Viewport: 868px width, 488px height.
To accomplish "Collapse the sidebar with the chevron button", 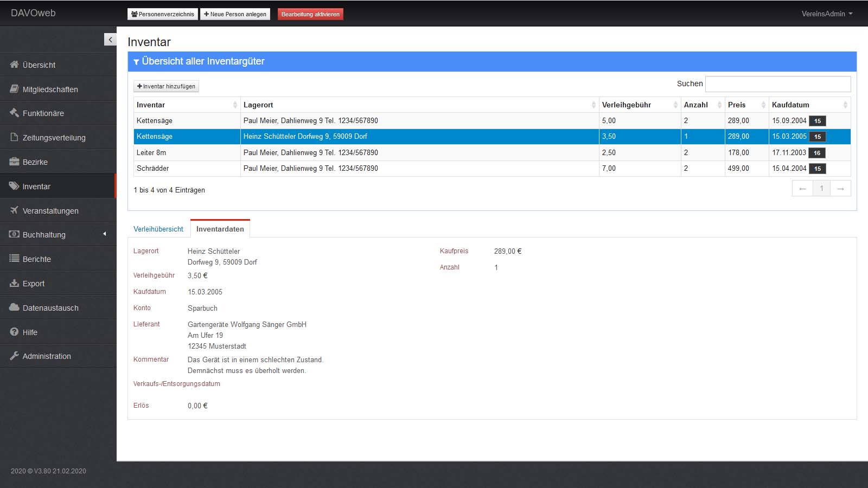I will tap(110, 39).
